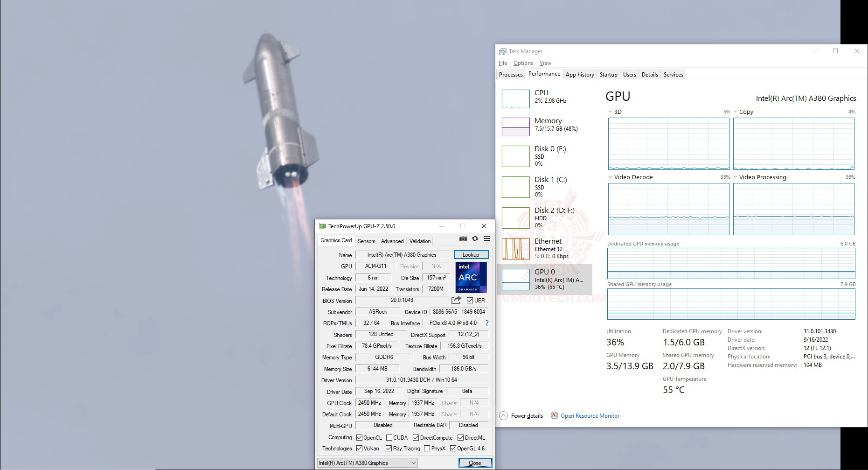Toggle the Vulkan checkbox
Viewport: 868px width, 470px height.
pos(360,449)
